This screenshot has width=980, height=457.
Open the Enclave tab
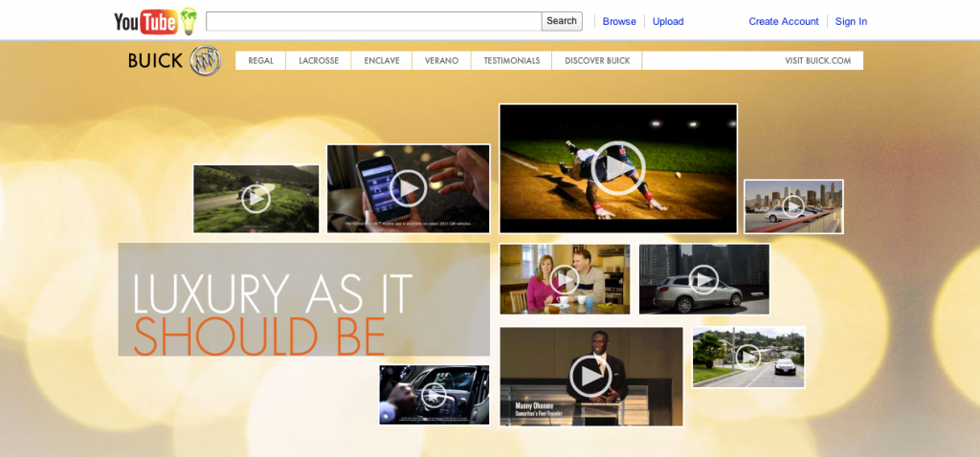click(x=381, y=60)
